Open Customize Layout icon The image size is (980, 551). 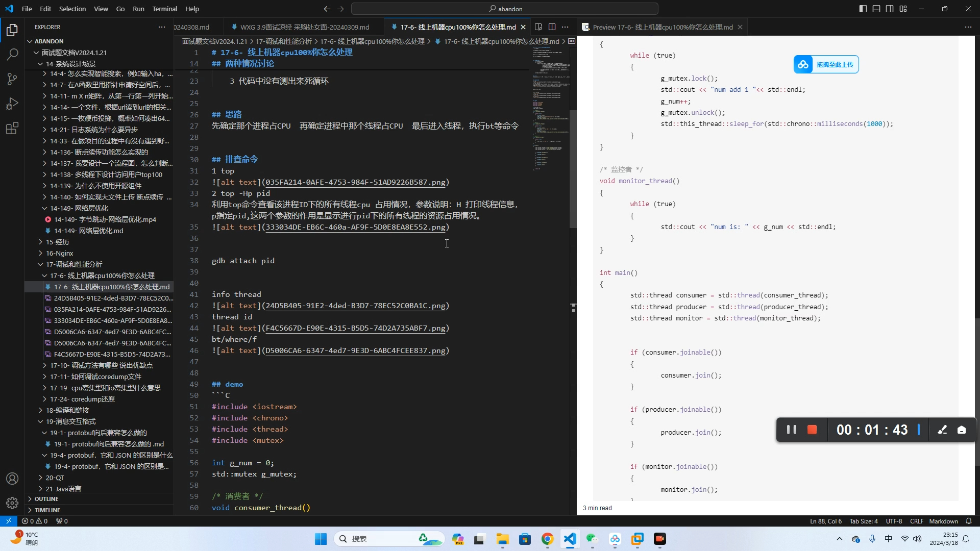click(903, 9)
